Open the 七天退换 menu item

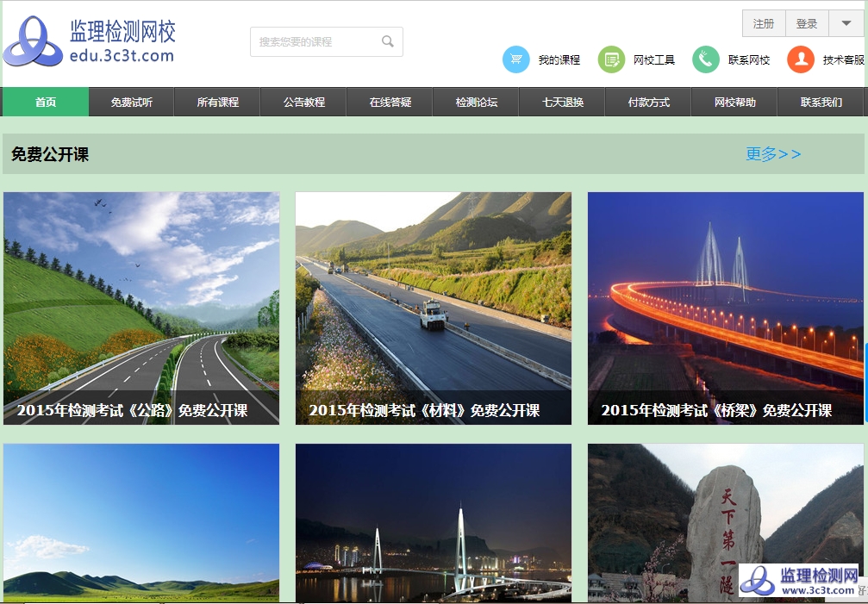(x=563, y=102)
